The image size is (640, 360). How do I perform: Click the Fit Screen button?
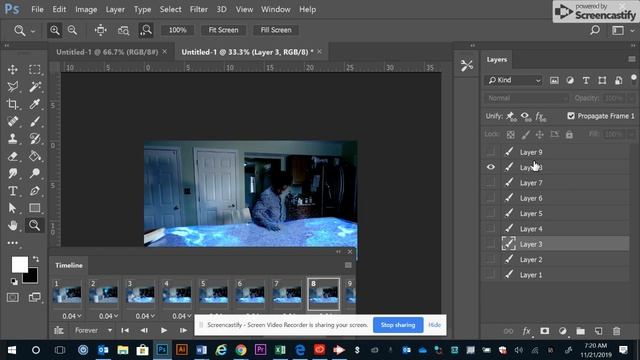pyautogui.click(x=223, y=30)
